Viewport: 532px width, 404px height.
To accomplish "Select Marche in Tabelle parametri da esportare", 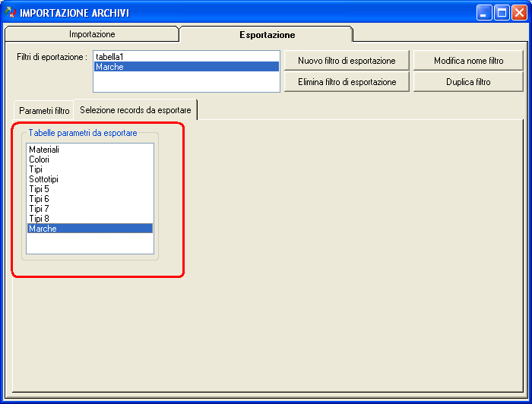I will click(90, 229).
